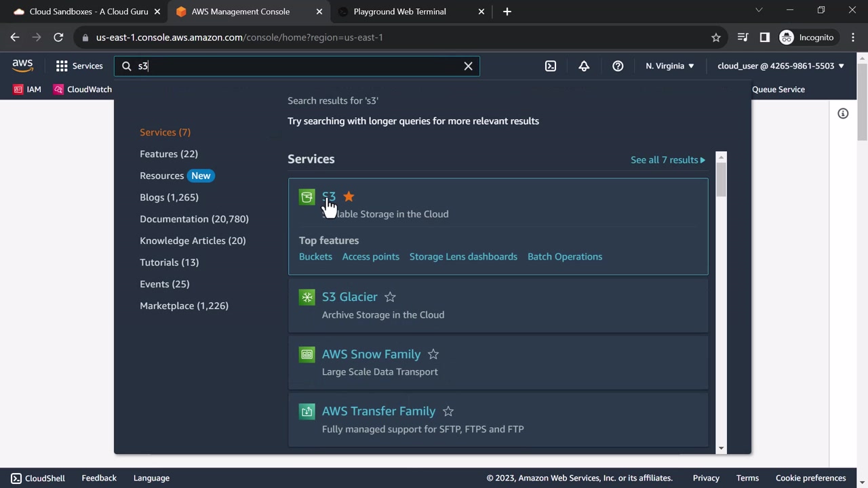Image resolution: width=868 pixels, height=488 pixels.
Task: Open Privacy link in footer
Action: (x=706, y=478)
